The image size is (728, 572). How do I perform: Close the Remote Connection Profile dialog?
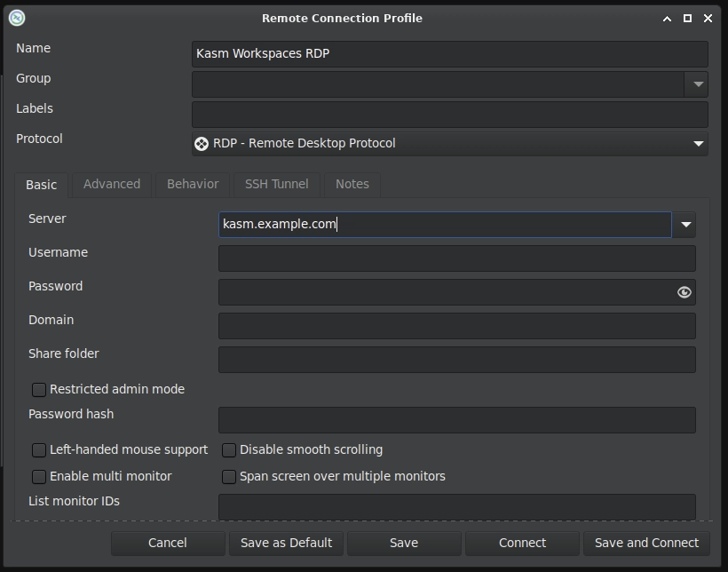(708, 18)
